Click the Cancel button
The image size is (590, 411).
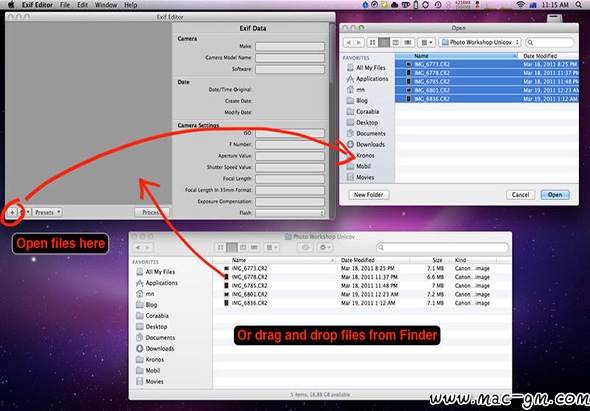(520, 195)
